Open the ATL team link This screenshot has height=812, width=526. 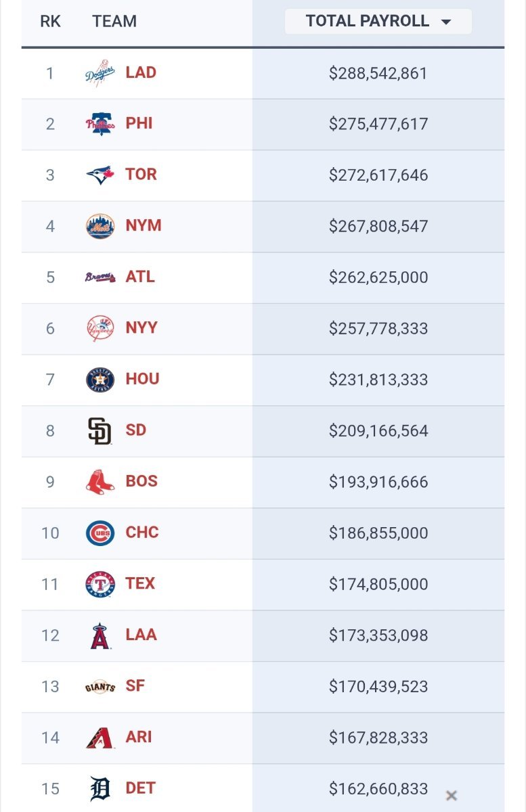(140, 277)
